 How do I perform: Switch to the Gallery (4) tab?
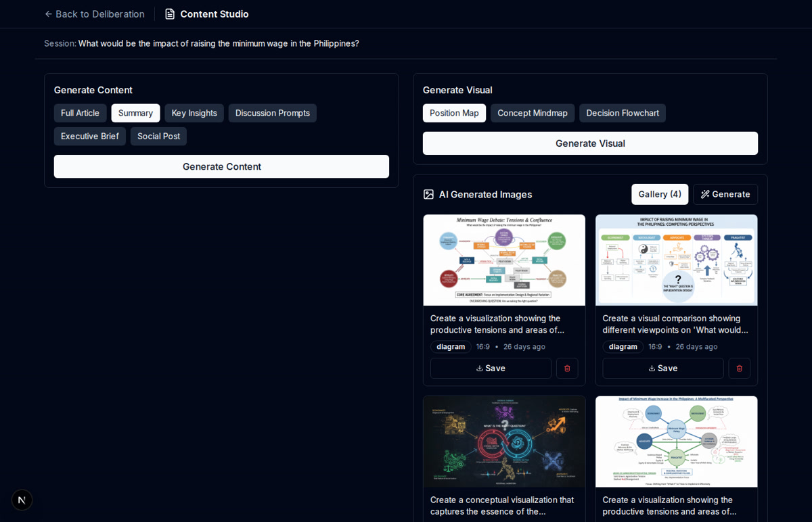click(659, 194)
